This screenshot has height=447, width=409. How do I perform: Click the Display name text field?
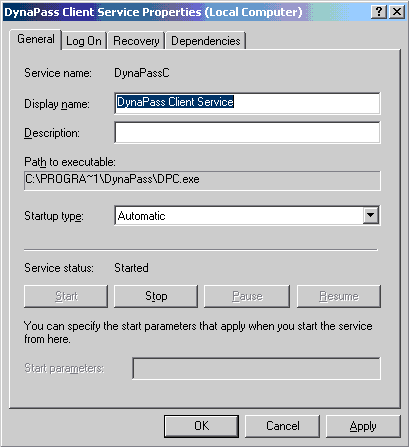click(x=247, y=103)
